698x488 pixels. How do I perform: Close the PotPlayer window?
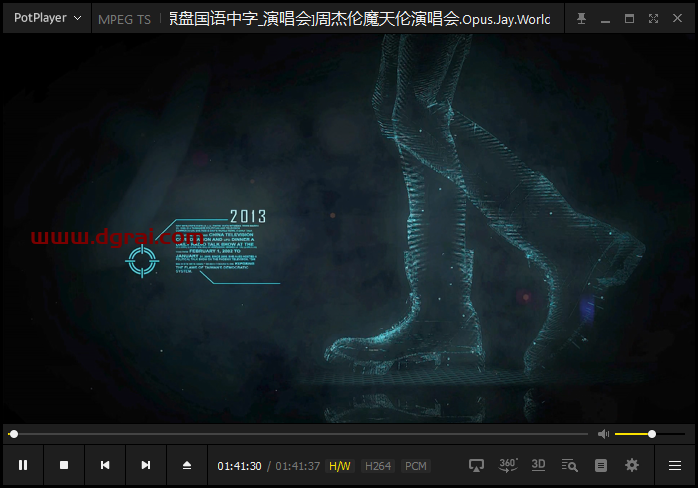click(x=678, y=18)
